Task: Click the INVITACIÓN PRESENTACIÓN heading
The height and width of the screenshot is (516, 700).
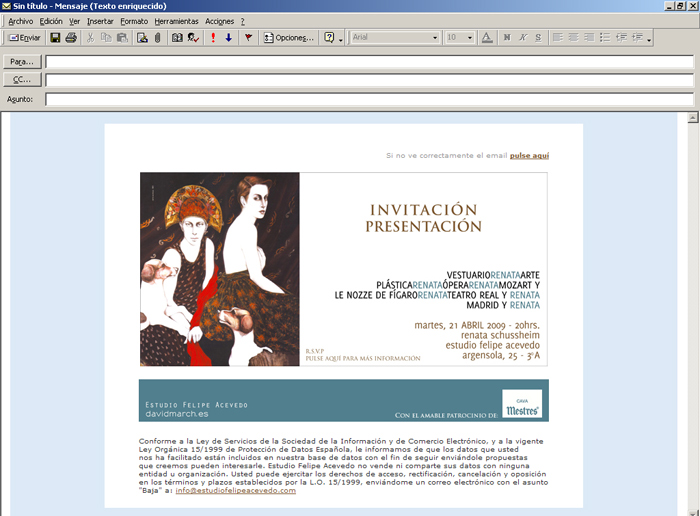Action: click(x=424, y=218)
